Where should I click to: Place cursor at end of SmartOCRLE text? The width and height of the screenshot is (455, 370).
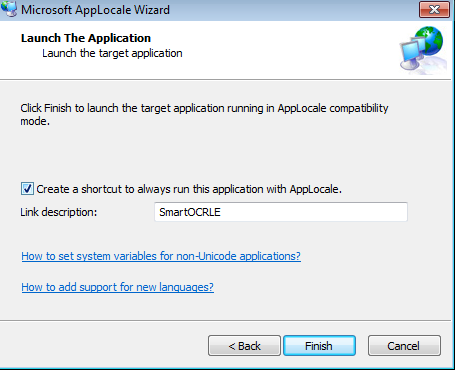point(221,212)
